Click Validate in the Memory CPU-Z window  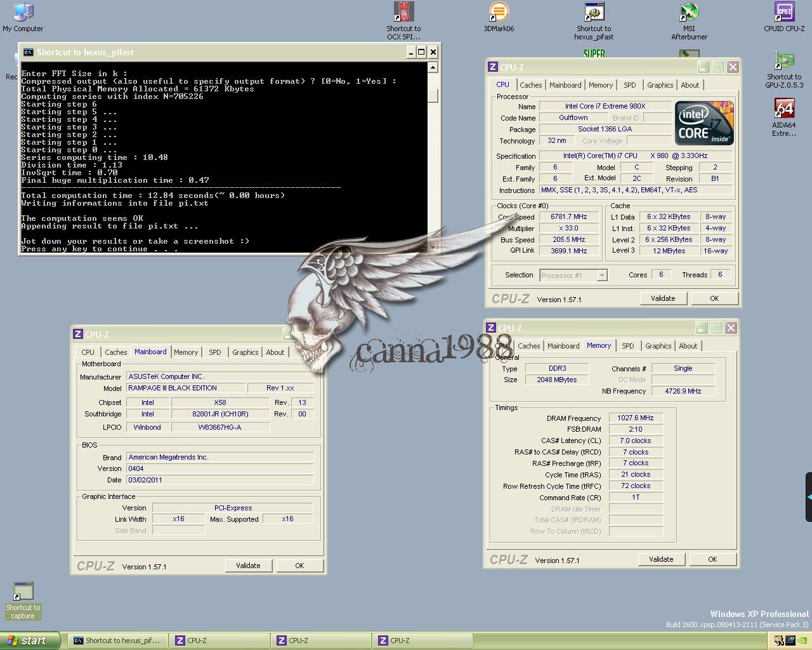661,559
